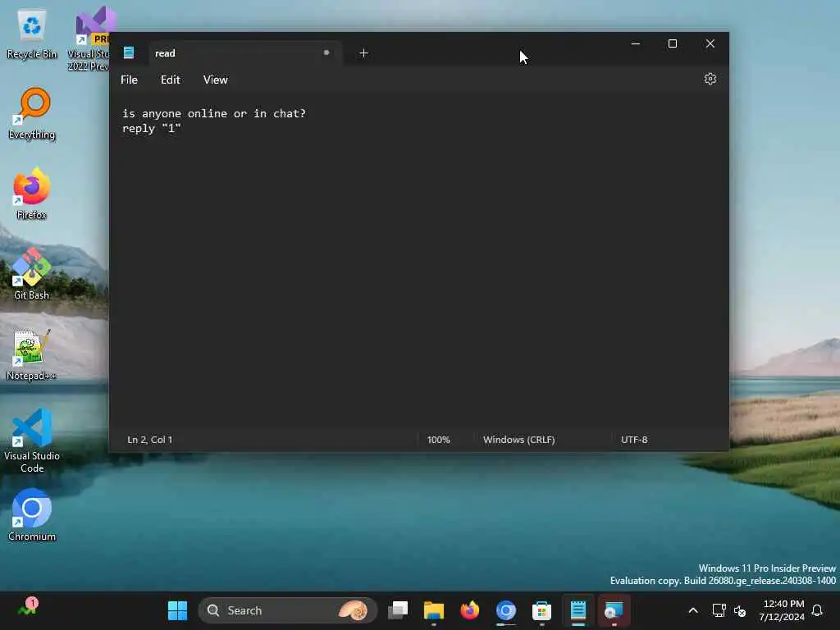
Task: Open the Edit menu
Action: click(x=171, y=80)
